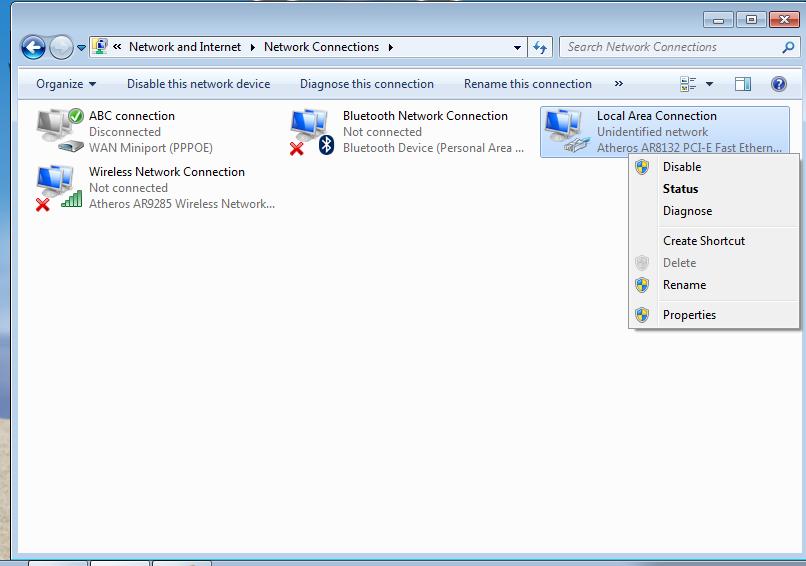Go back with the blue arrow button
This screenshot has height=566, width=806.
33,48
